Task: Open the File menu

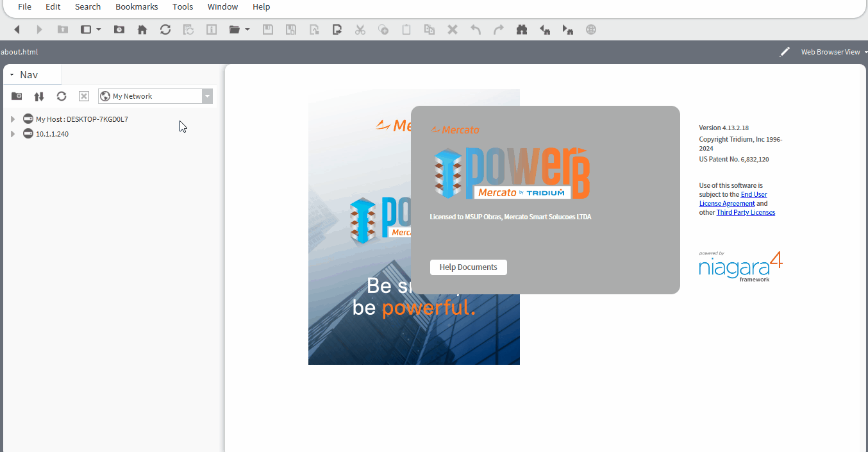Action: tap(24, 7)
